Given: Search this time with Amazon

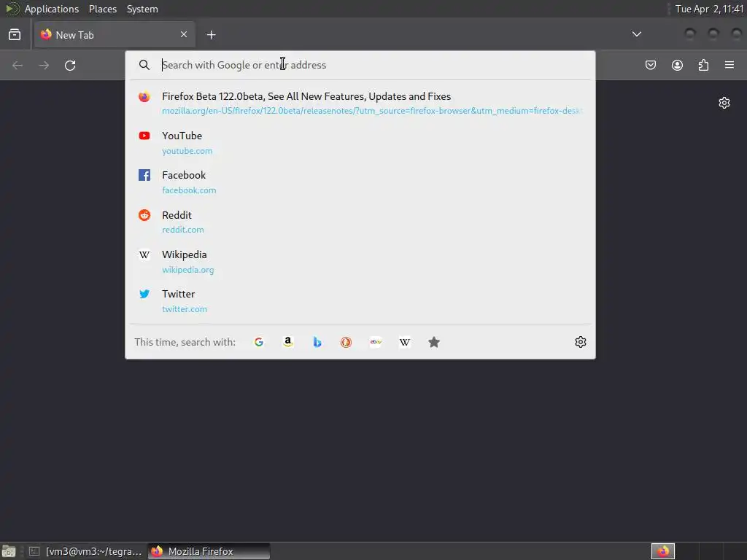Looking at the screenshot, I should (287, 342).
